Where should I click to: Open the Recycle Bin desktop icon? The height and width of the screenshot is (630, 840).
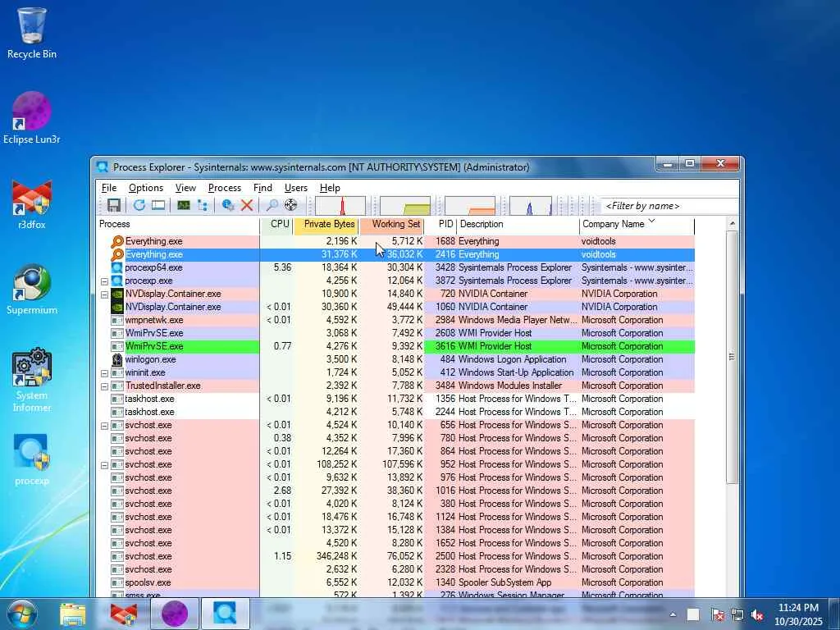(32, 33)
